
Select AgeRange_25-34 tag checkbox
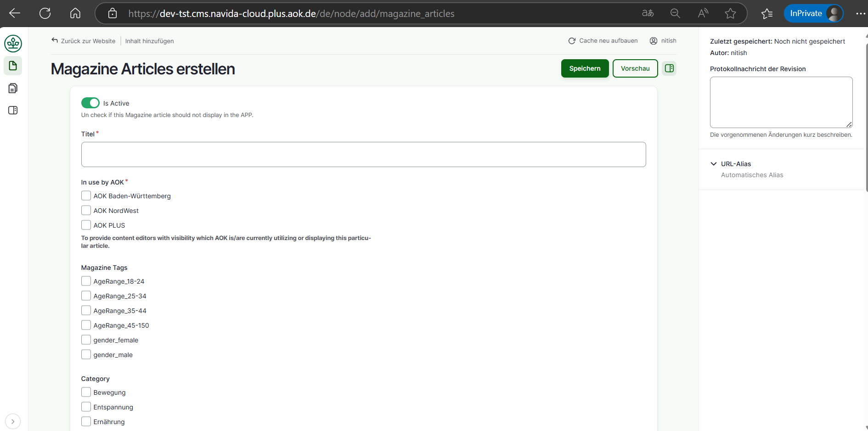pos(86,296)
